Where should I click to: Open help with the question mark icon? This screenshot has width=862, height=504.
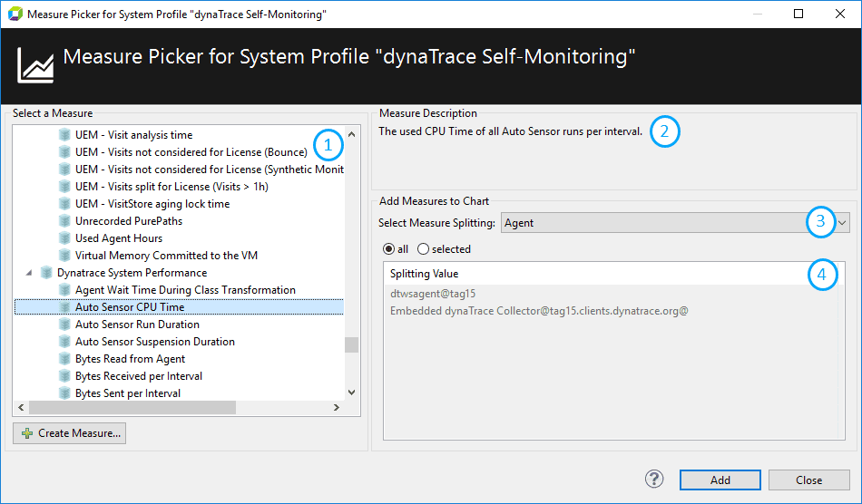coord(654,480)
